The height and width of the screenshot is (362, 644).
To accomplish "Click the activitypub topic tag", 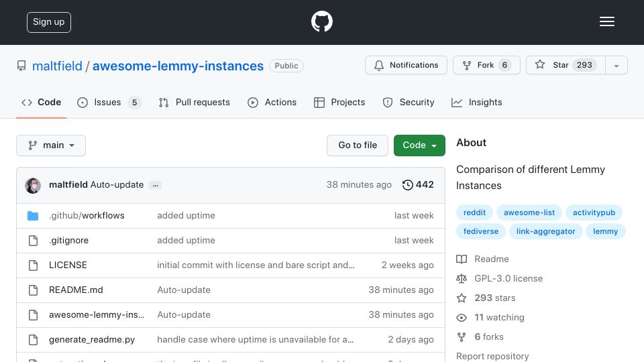I will coord(594,213).
